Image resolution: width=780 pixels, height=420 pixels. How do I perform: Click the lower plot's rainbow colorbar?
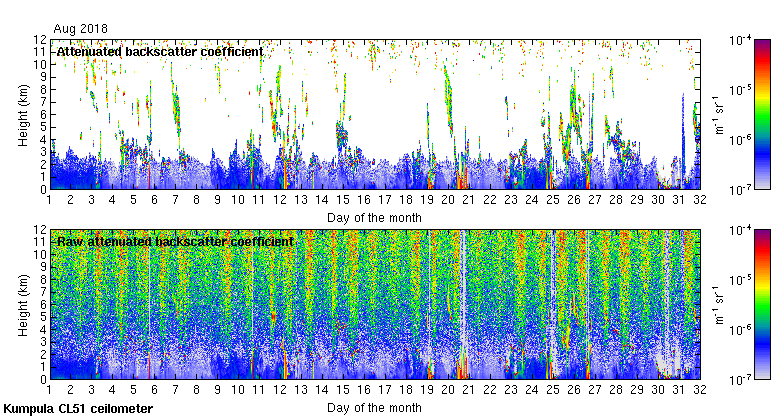tap(762, 305)
